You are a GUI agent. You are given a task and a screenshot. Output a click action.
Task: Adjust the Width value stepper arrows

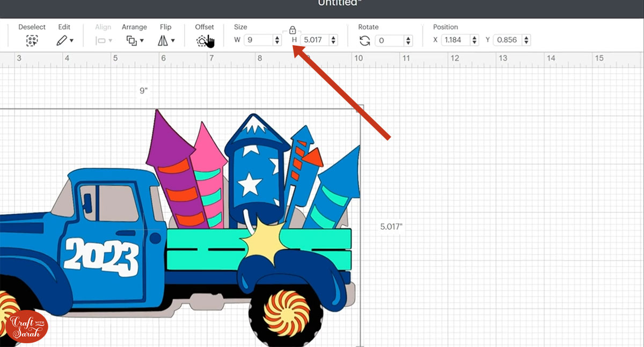tap(277, 40)
